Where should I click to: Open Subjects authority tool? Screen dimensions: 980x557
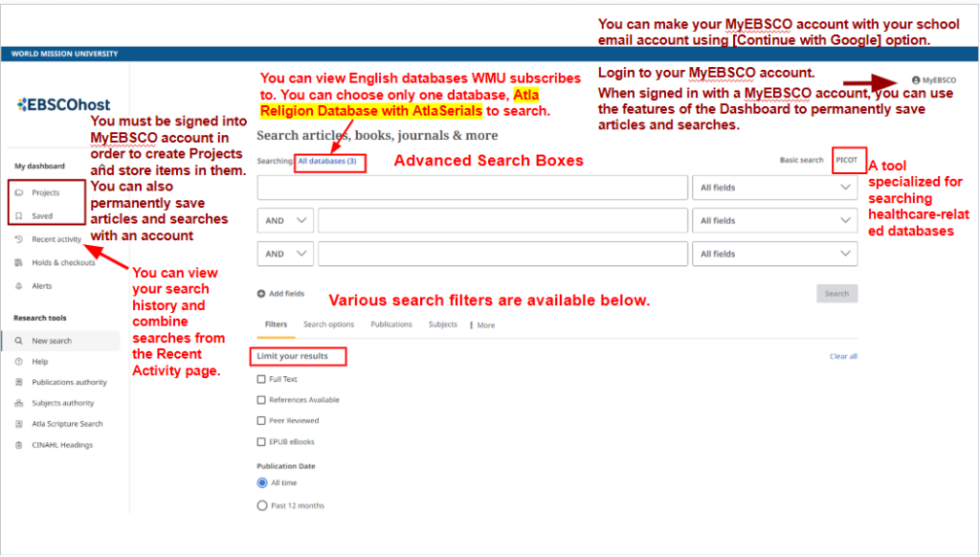[x=63, y=403]
